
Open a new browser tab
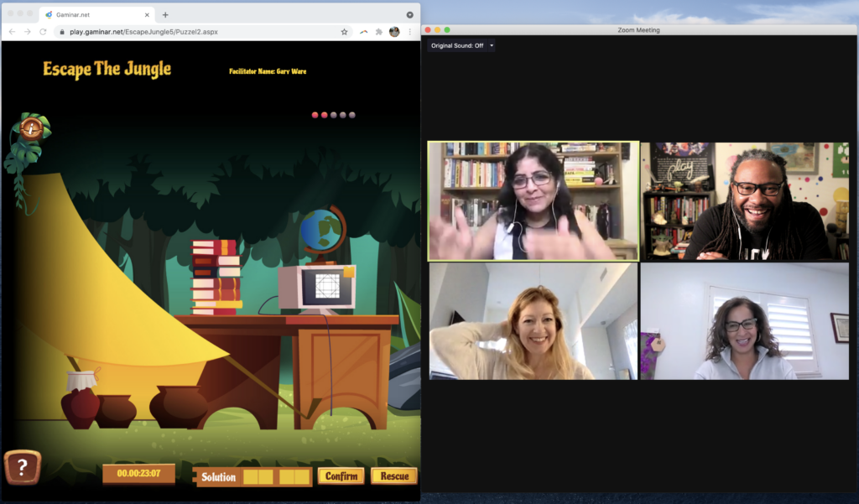(x=165, y=15)
